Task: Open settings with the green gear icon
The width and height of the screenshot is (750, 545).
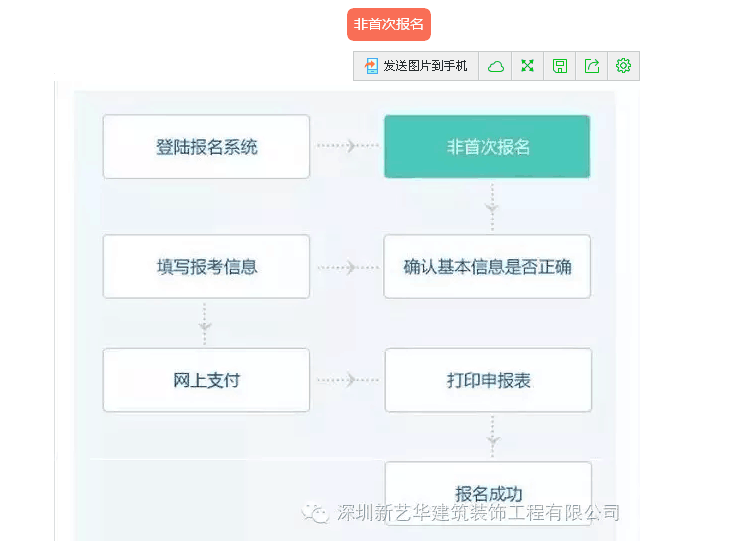Action: tap(624, 66)
